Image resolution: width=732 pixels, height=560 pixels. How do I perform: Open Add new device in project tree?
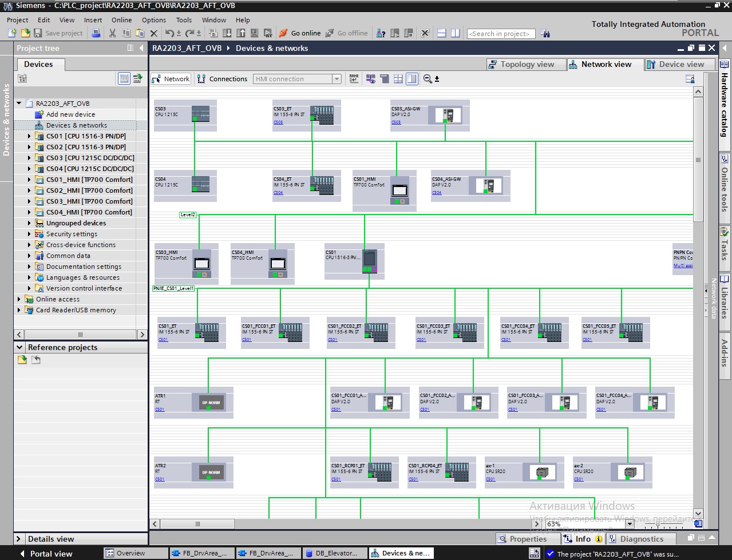[x=70, y=114]
